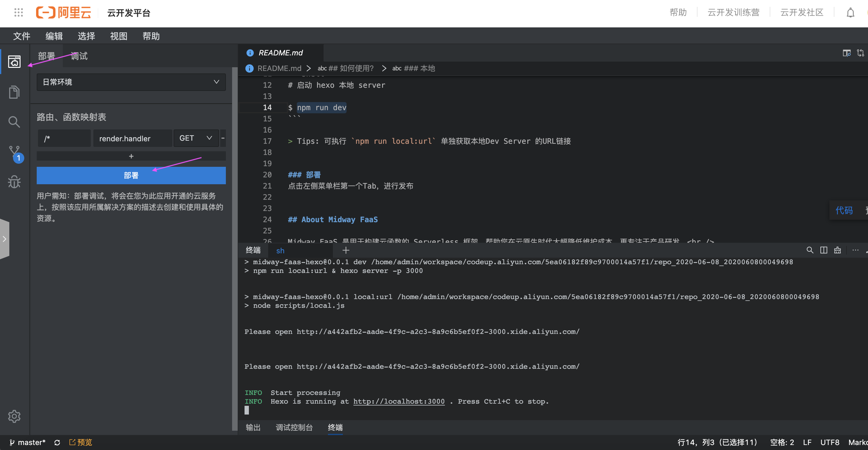Image resolution: width=868 pixels, height=450 pixels.
Task: Click the Aliyun logo
Action: click(x=64, y=12)
